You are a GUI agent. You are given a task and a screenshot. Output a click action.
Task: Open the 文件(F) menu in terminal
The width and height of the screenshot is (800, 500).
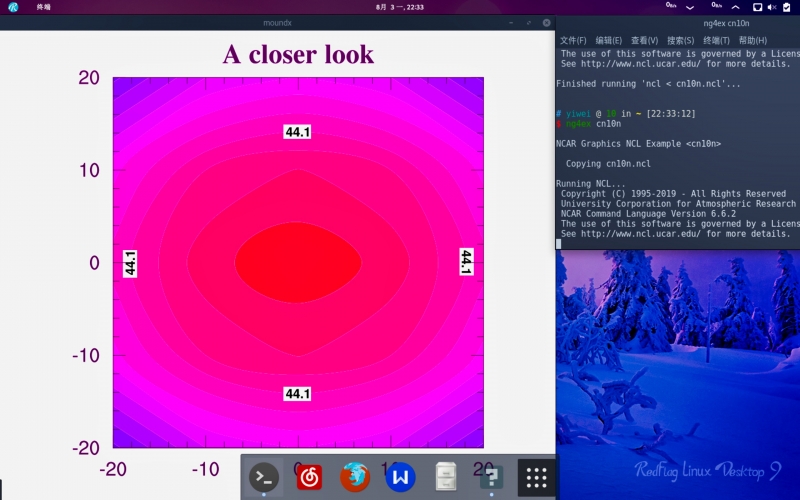573,40
